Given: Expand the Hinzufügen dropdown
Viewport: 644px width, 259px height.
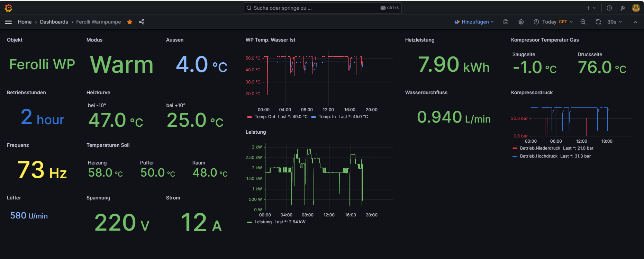Looking at the screenshot, I should coord(473,22).
